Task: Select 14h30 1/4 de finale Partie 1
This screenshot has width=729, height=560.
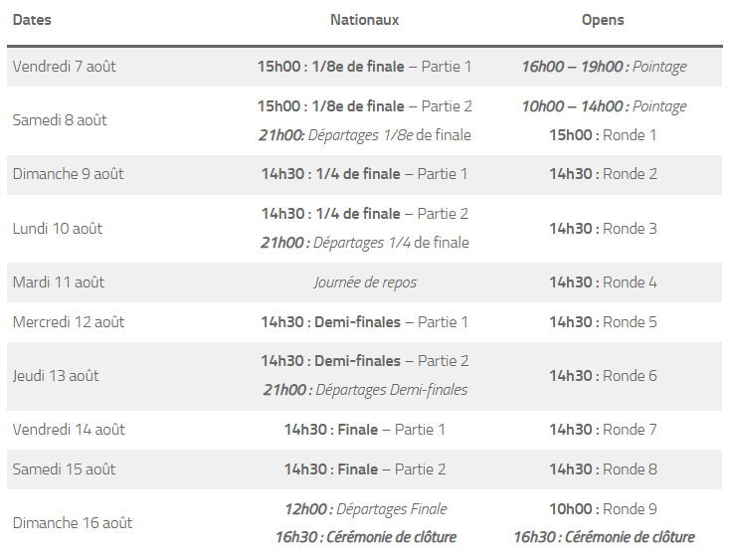Action: coord(364,174)
